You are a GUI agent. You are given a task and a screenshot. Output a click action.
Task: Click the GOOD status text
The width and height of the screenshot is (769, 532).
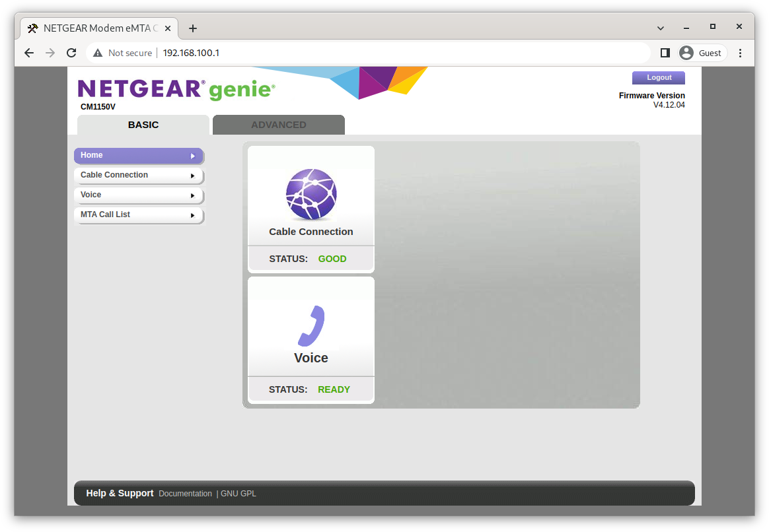[332, 259]
